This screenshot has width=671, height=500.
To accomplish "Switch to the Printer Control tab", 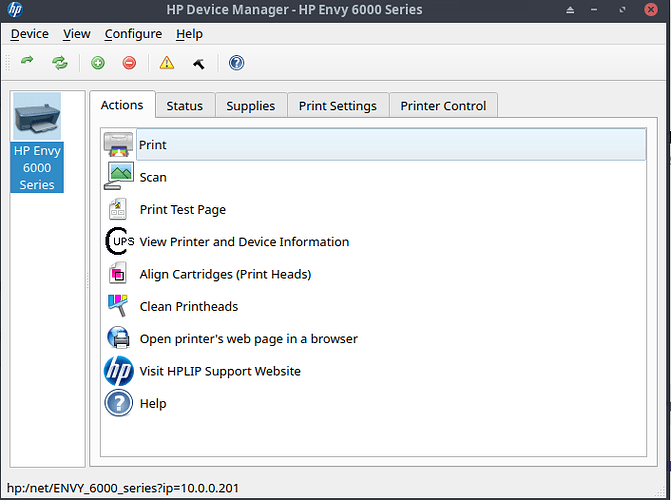I will click(443, 105).
